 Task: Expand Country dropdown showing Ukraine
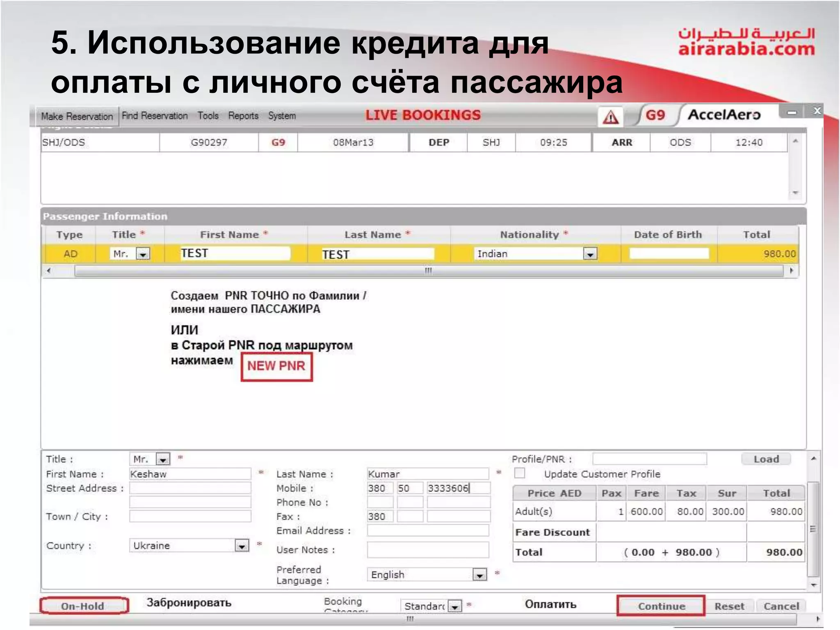[x=242, y=546]
